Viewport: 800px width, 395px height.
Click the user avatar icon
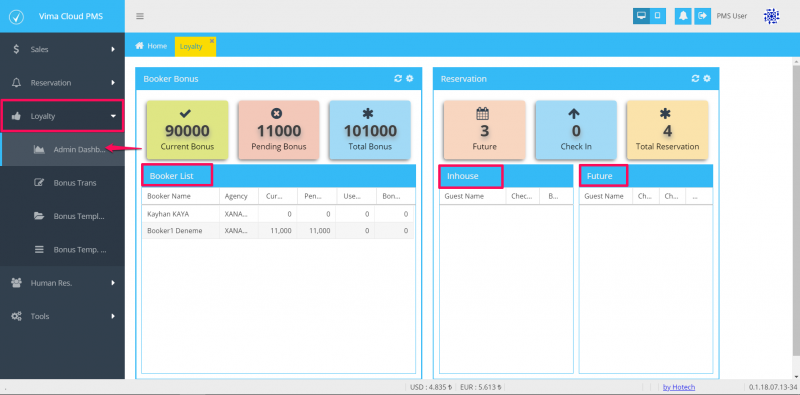[771, 16]
